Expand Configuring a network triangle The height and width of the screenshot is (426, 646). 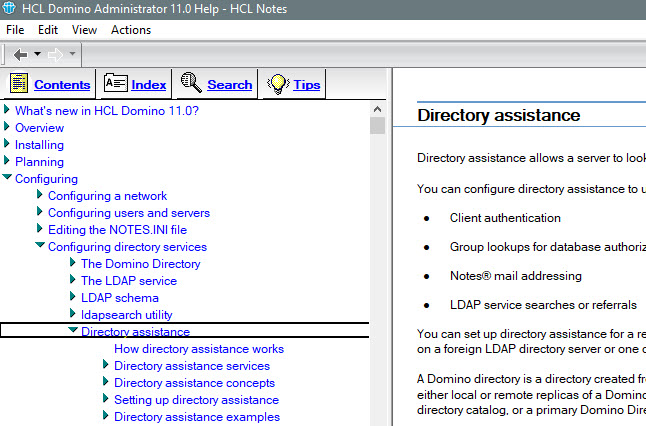[x=40, y=194]
